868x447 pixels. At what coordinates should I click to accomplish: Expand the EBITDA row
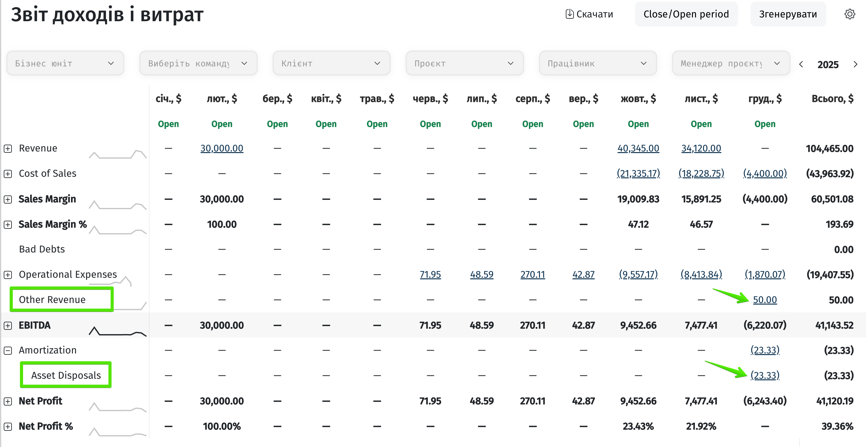coord(8,326)
